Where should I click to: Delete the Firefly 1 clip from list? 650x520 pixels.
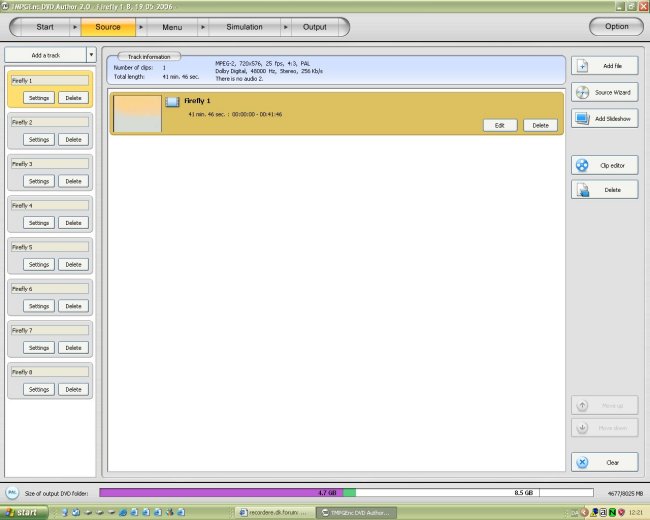pyautogui.click(x=540, y=125)
